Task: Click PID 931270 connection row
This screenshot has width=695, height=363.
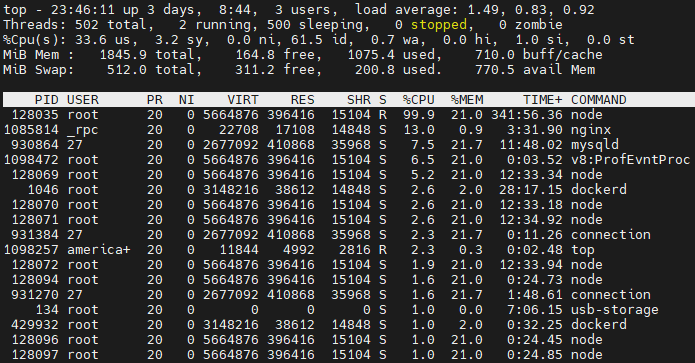Action: point(348,295)
